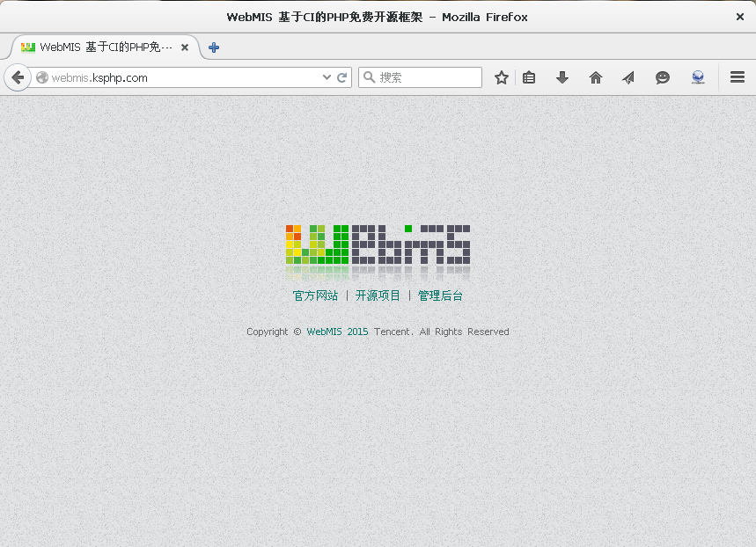The image size is (756, 547).
Task: Click the globe extension icon in toolbar
Action: point(698,77)
